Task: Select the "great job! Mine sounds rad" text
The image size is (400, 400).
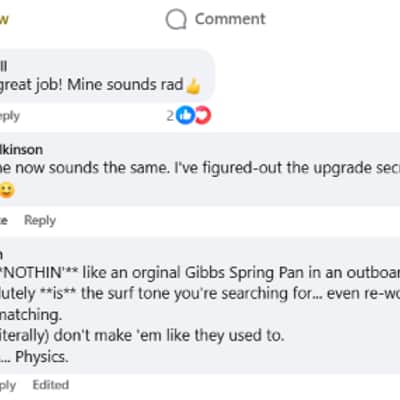Action: pyautogui.click(x=92, y=85)
